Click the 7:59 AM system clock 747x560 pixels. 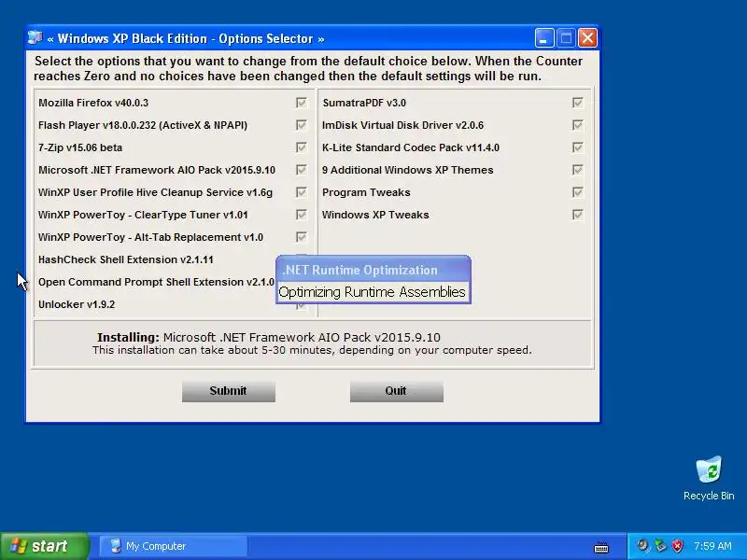[712, 546]
